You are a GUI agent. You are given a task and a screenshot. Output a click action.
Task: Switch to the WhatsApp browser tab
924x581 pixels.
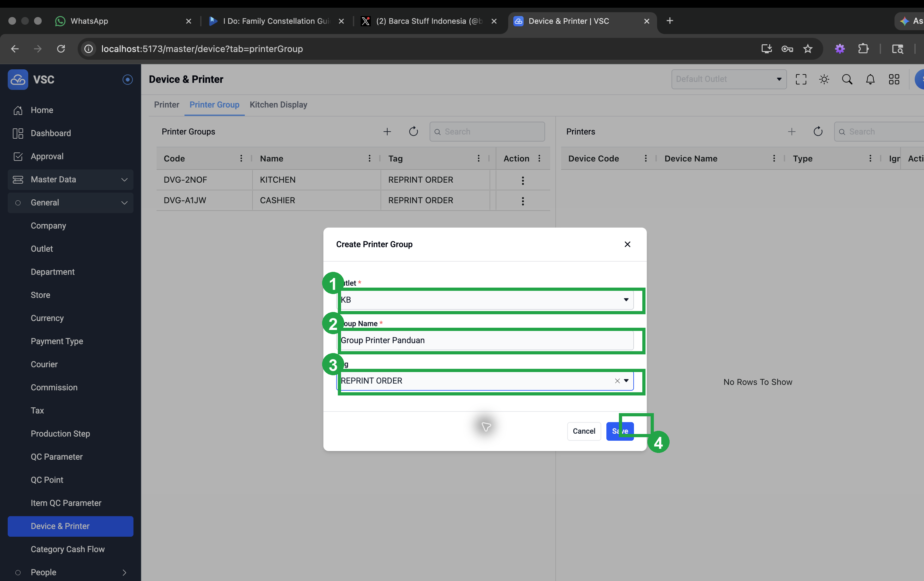pos(123,21)
